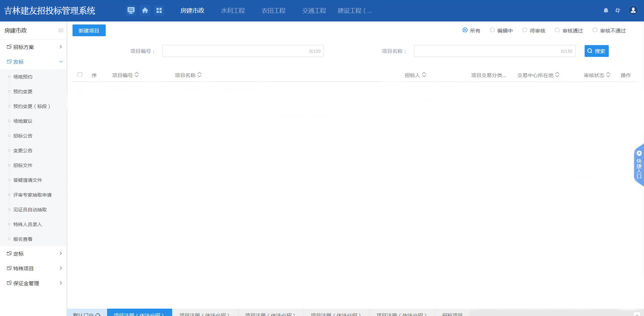
Task: Go to home via the house icon
Action: 145,10
